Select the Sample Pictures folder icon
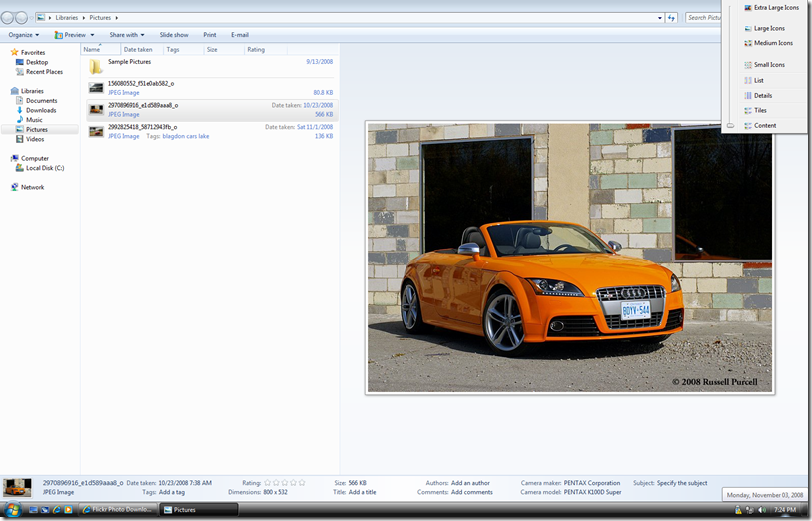Viewport: 812px width, 521px height. pos(96,66)
